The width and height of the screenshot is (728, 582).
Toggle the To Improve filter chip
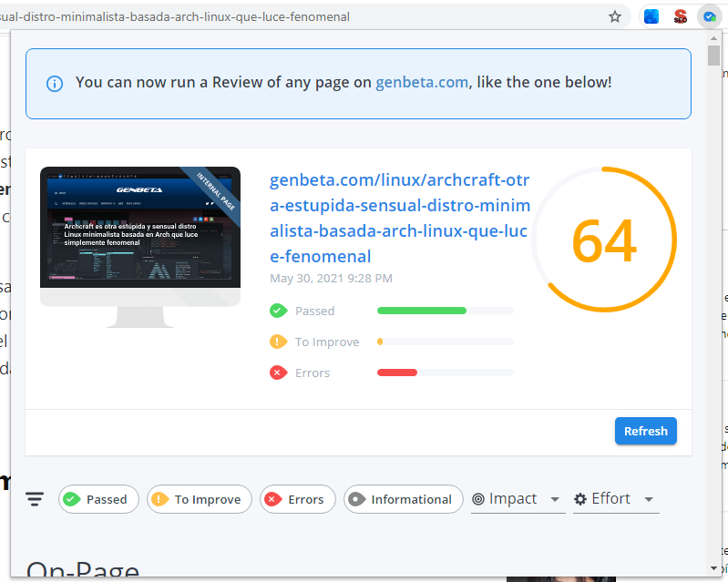pos(200,499)
